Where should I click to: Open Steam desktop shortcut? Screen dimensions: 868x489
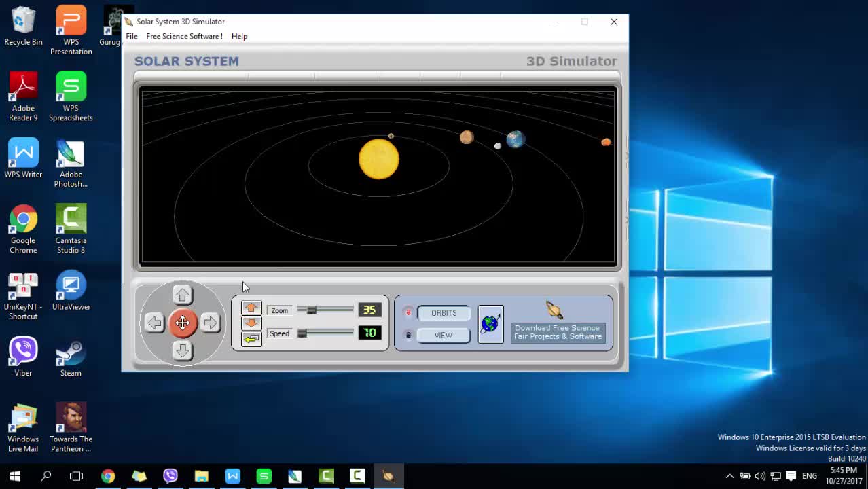coord(71,357)
